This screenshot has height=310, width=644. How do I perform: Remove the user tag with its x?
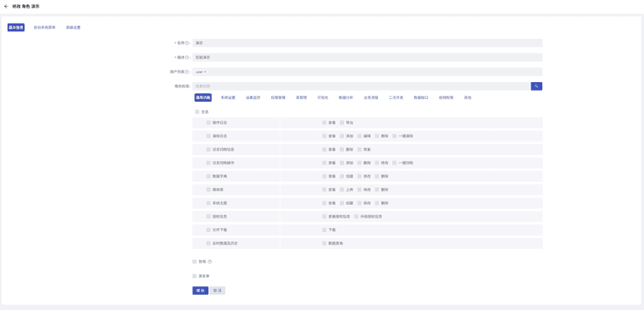[x=205, y=72]
